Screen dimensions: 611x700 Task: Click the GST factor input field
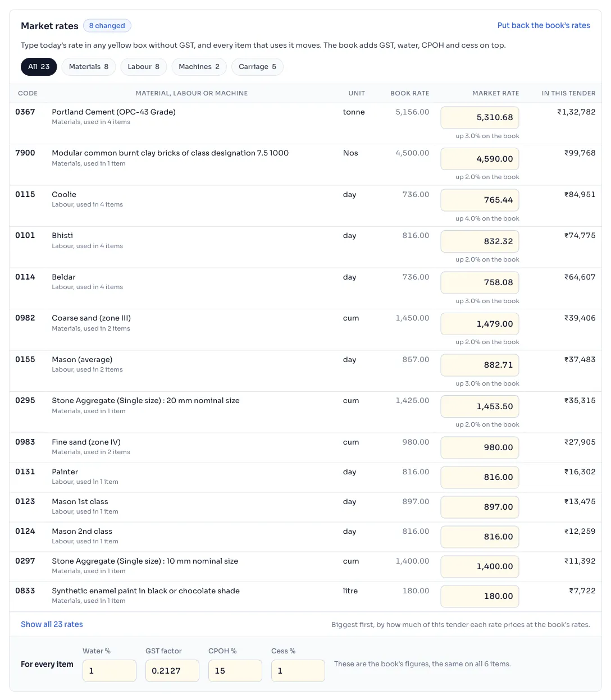[x=172, y=671]
